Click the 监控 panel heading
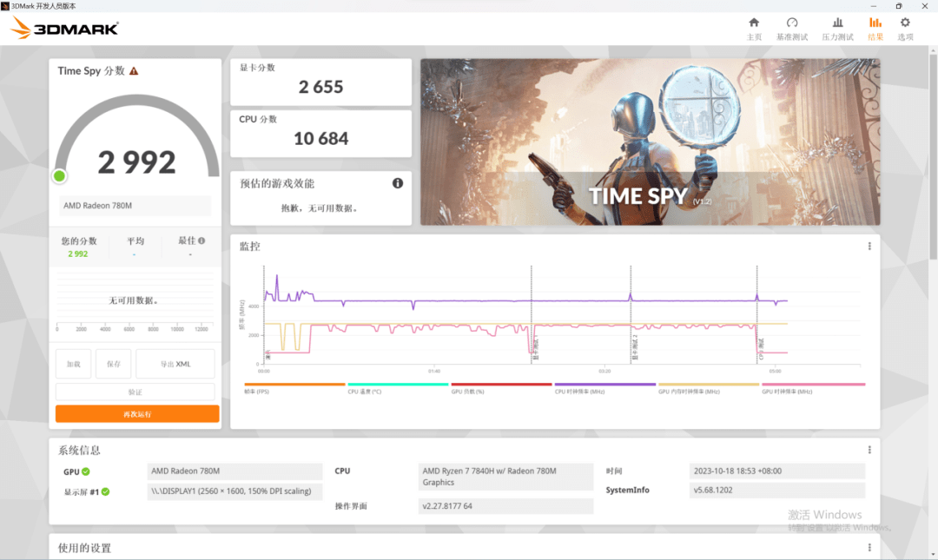The image size is (938, 560). tap(249, 246)
